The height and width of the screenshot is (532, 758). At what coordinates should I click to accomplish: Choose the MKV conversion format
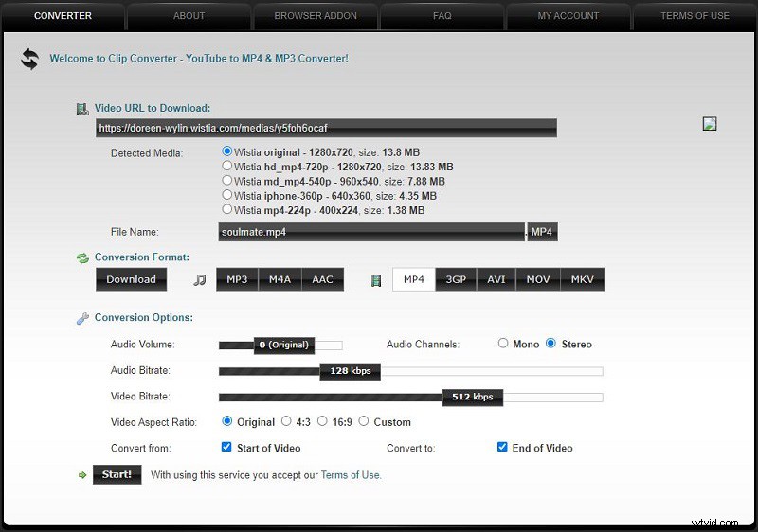click(582, 279)
